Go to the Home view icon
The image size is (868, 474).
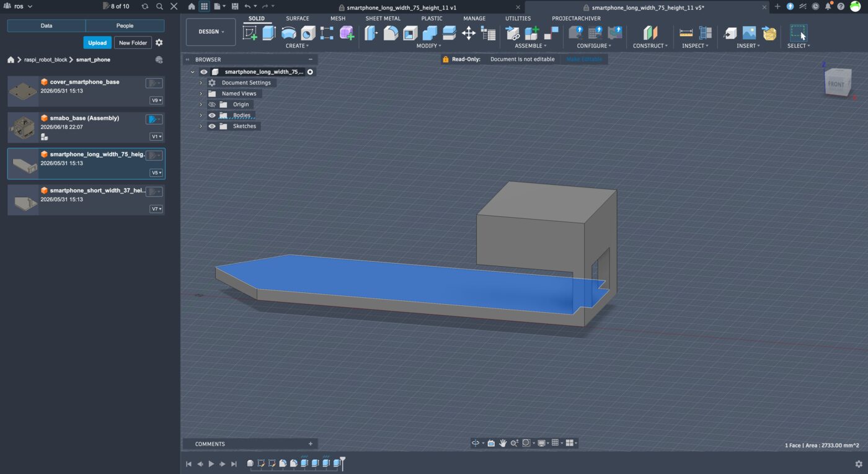coord(192,6)
